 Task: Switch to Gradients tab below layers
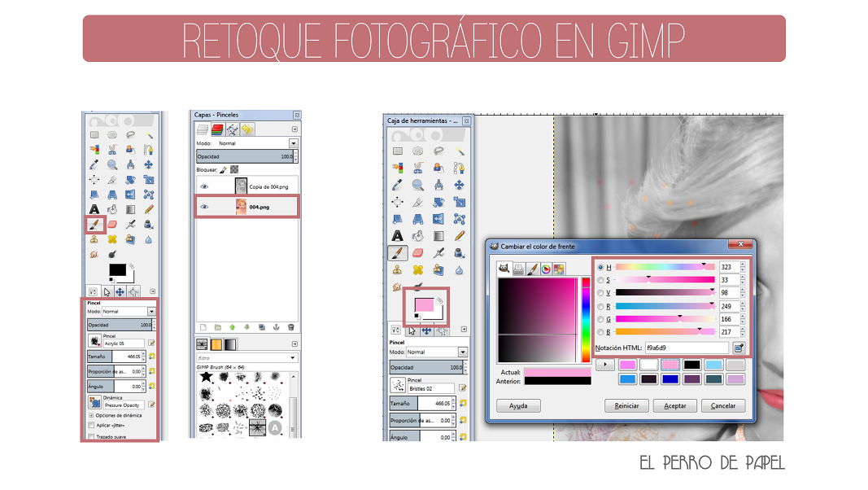pos(230,344)
